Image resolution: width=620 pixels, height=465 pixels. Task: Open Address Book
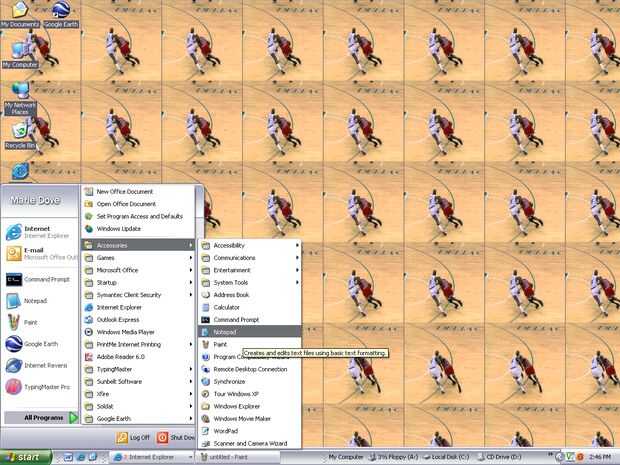click(x=250, y=295)
